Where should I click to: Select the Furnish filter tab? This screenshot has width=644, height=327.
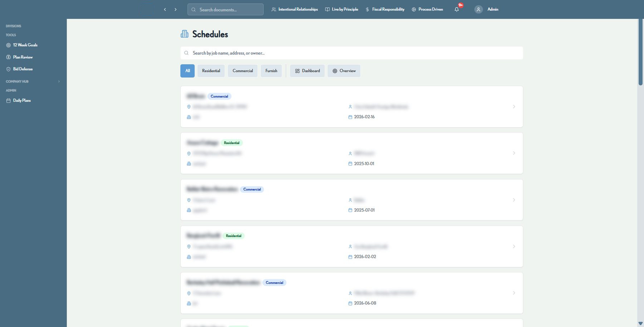coord(271,71)
